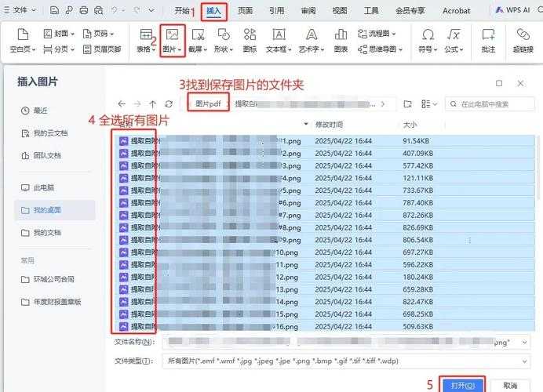Viewport: 543px width, 392px height.
Task: Refresh the folder listing
Action: click(169, 103)
